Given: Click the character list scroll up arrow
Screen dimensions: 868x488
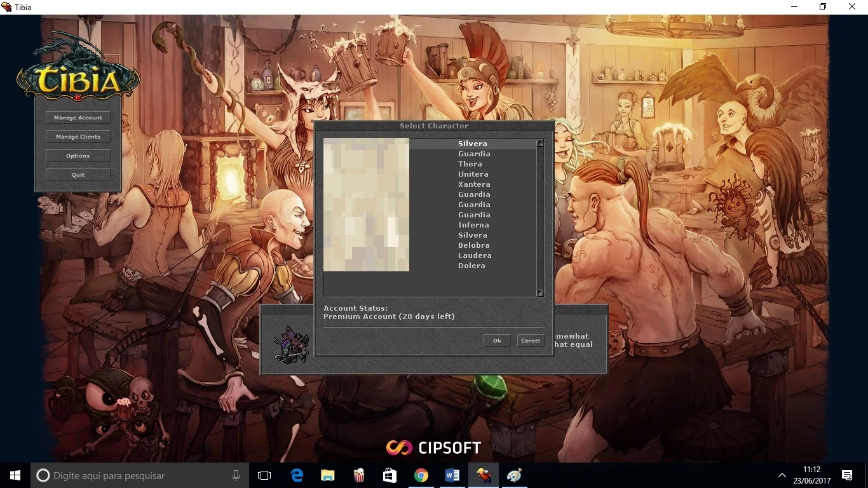Looking at the screenshot, I should (540, 143).
